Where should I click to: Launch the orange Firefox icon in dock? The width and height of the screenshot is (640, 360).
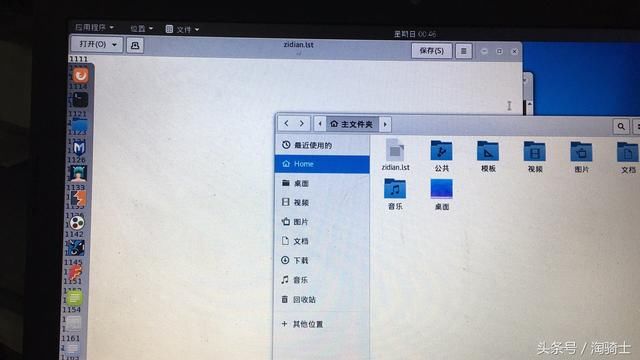80,75
